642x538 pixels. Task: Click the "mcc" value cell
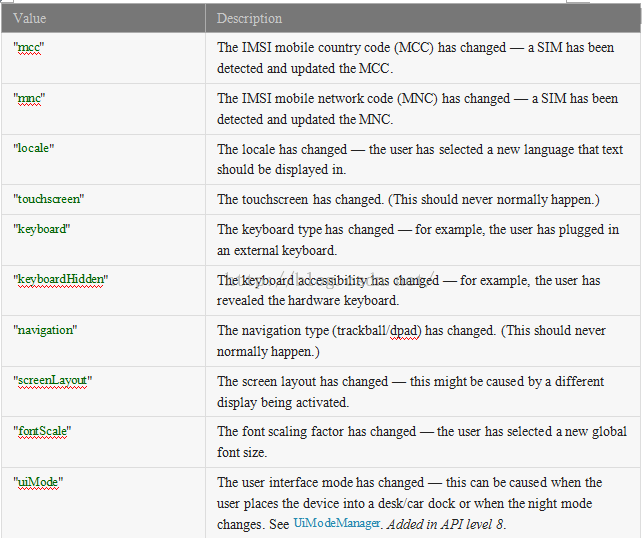pyautogui.click(x=32, y=48)
